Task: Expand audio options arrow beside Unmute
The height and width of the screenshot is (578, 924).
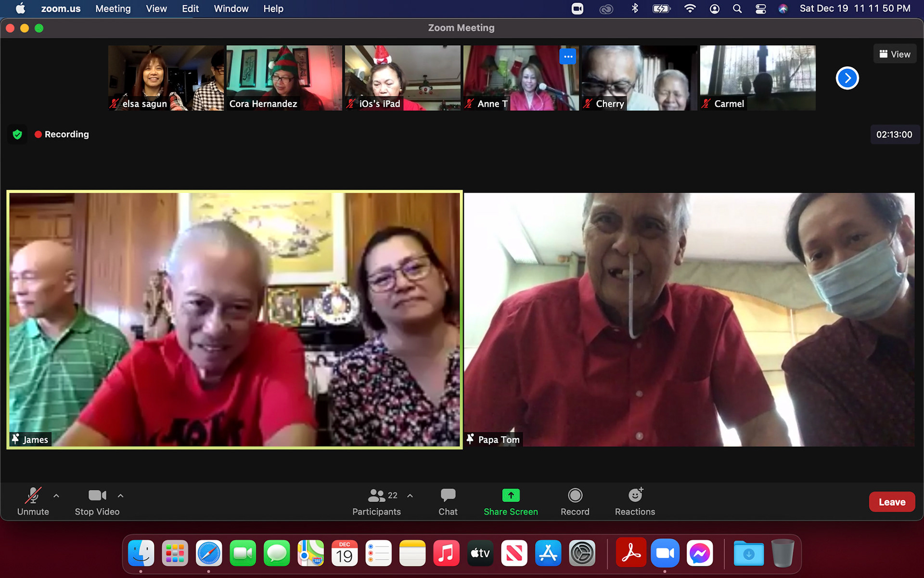Action: point(56,496)
